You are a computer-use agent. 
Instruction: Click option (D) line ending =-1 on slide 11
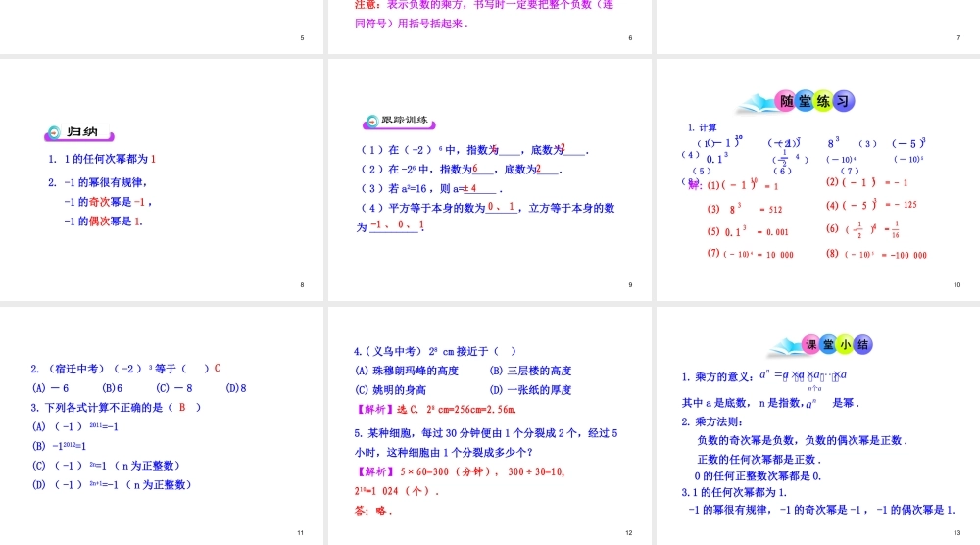(112, 485)
